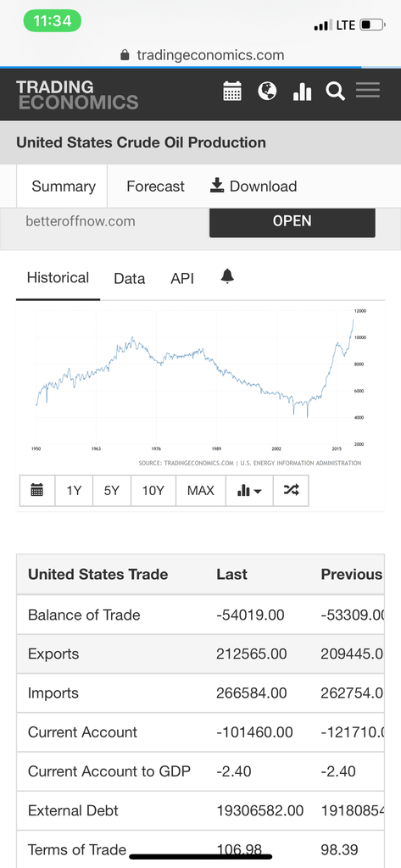Click the Download button

[253, 186]
